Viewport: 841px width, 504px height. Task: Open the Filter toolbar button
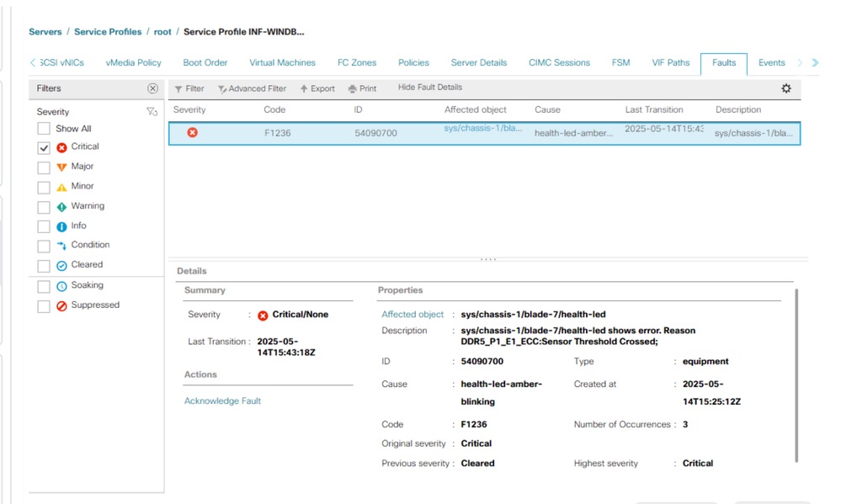coord(189,88)
